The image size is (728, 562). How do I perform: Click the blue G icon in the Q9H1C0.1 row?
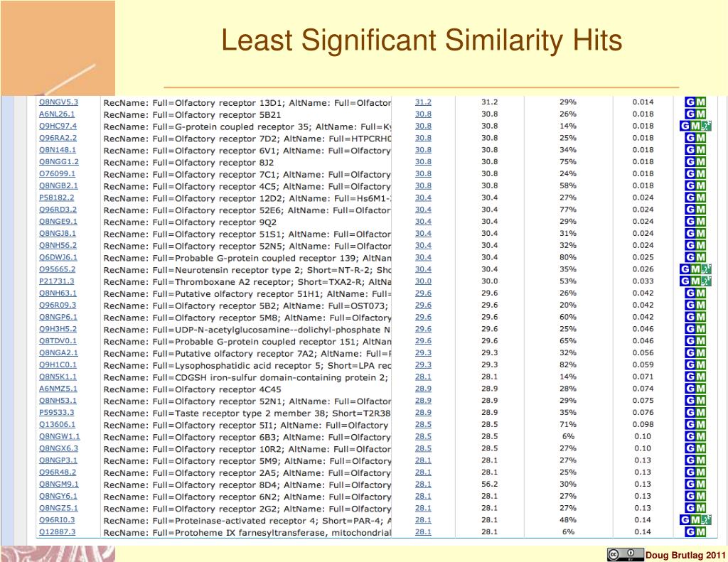click(690, 365)
